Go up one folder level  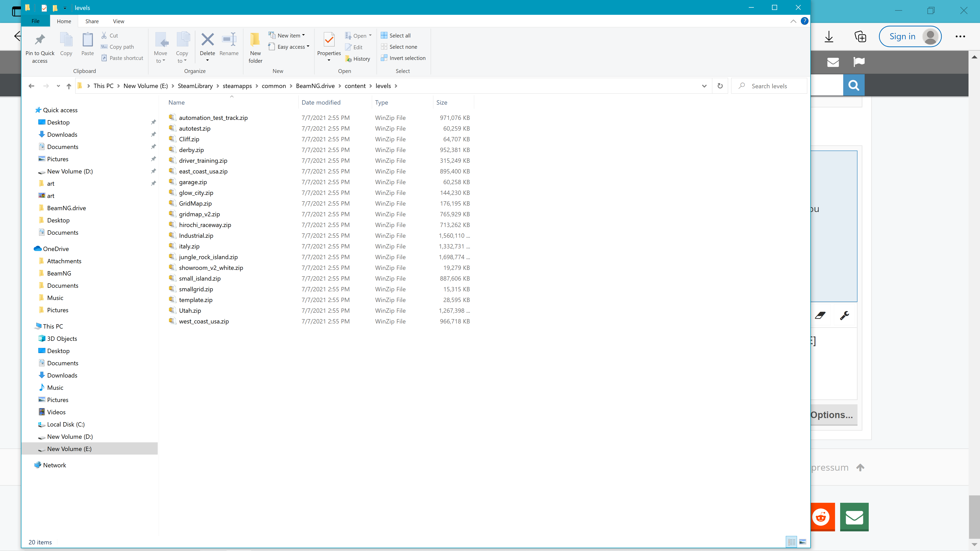click(69, 86)
